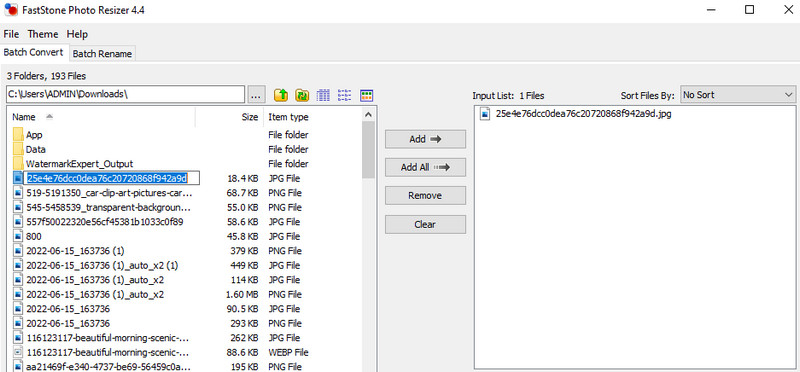
Task: Click the folder path input field
Action: (126, 94)
